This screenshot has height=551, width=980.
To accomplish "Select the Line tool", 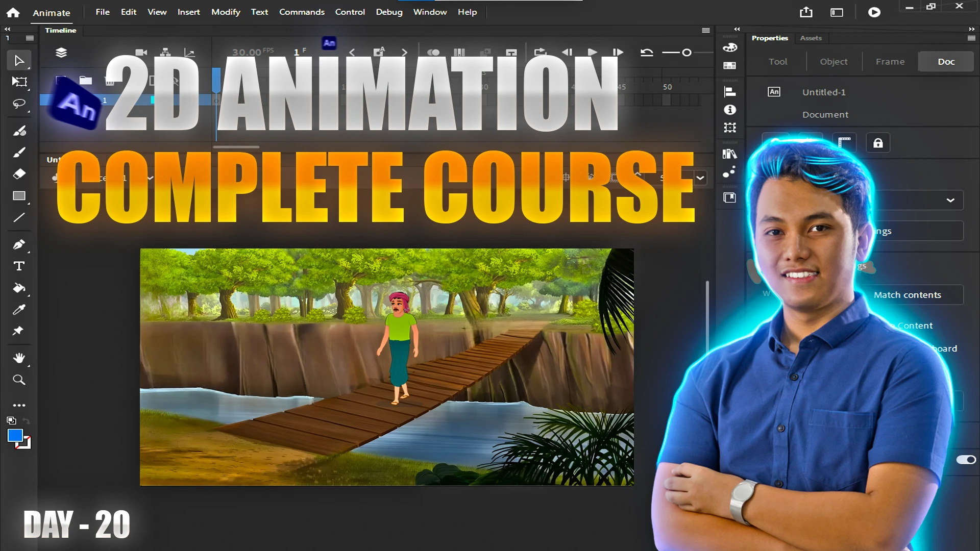I will pos(19,218).
